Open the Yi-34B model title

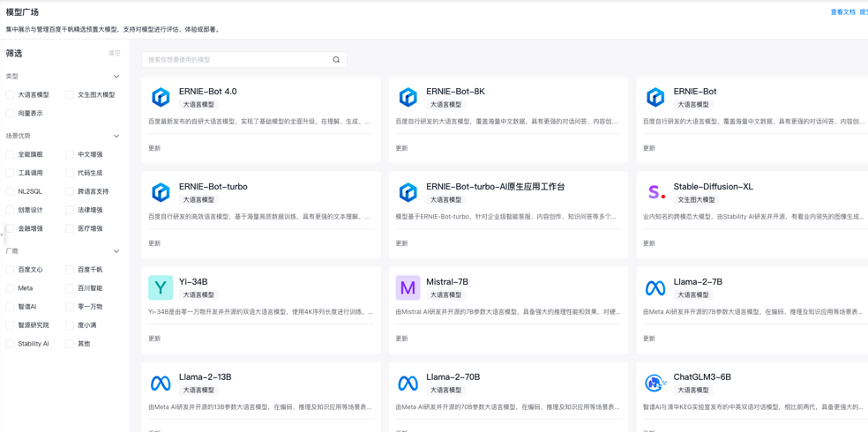(193, 282)
